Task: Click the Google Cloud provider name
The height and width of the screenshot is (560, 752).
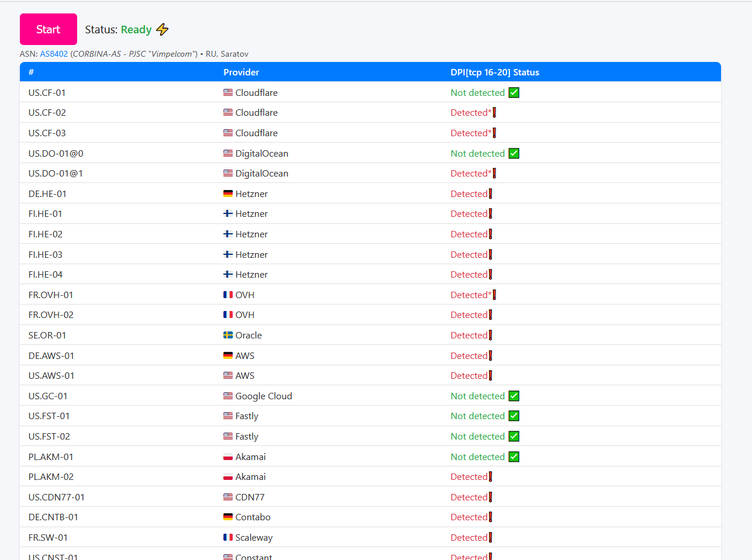Action: point(264,396)
